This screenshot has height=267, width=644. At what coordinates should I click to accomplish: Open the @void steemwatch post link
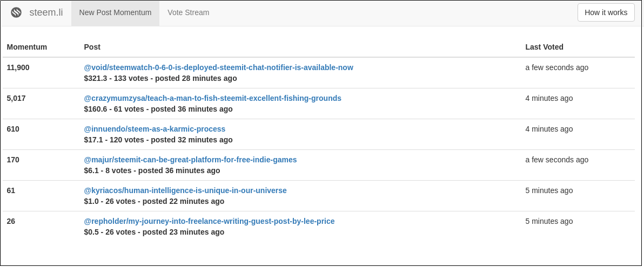pos(218,67)
